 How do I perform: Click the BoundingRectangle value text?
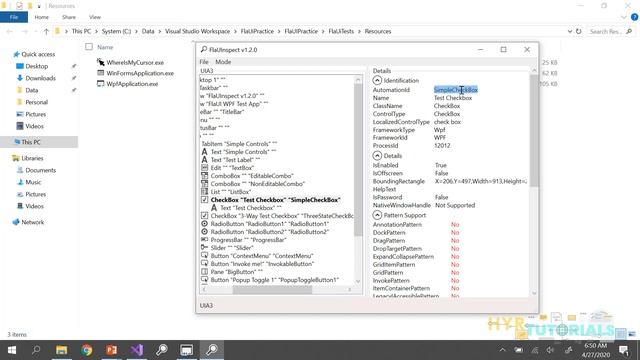(x=480, y=181)
